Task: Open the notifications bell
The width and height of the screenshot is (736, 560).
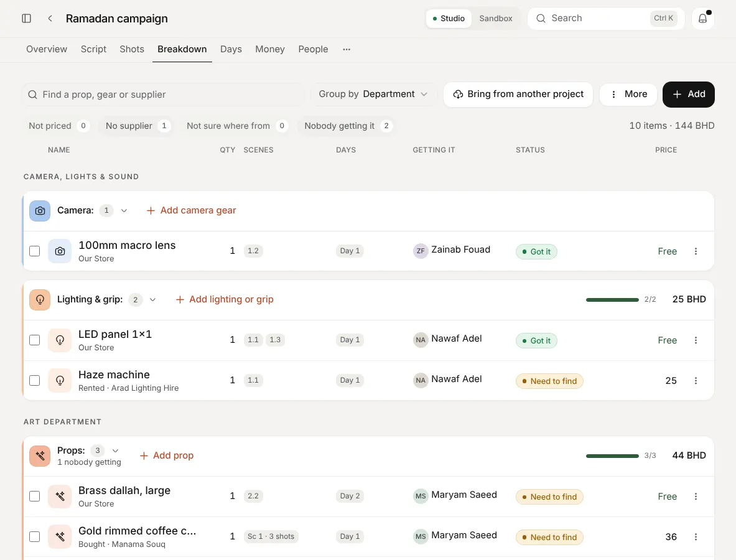Action: 702,18
